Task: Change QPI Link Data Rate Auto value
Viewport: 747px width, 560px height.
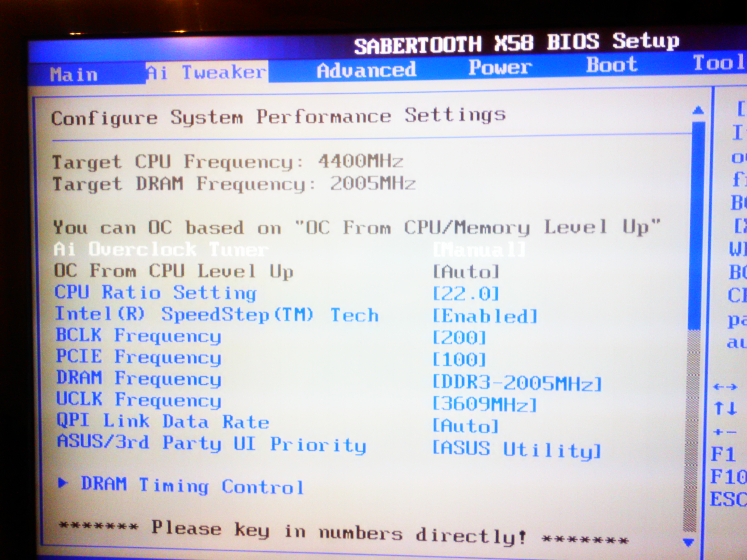Action: coord(466,426)
